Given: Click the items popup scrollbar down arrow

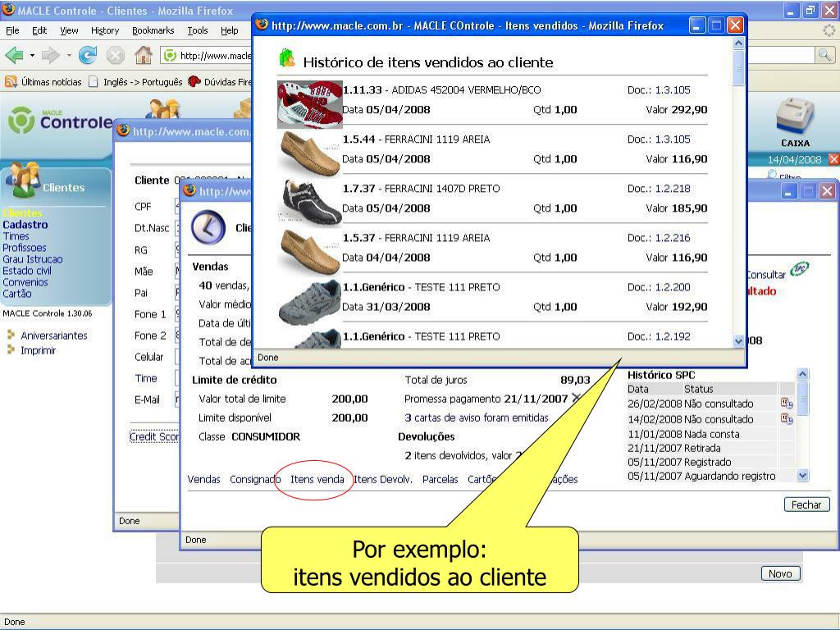Looking at the screenshot, I should pos(739,340).
